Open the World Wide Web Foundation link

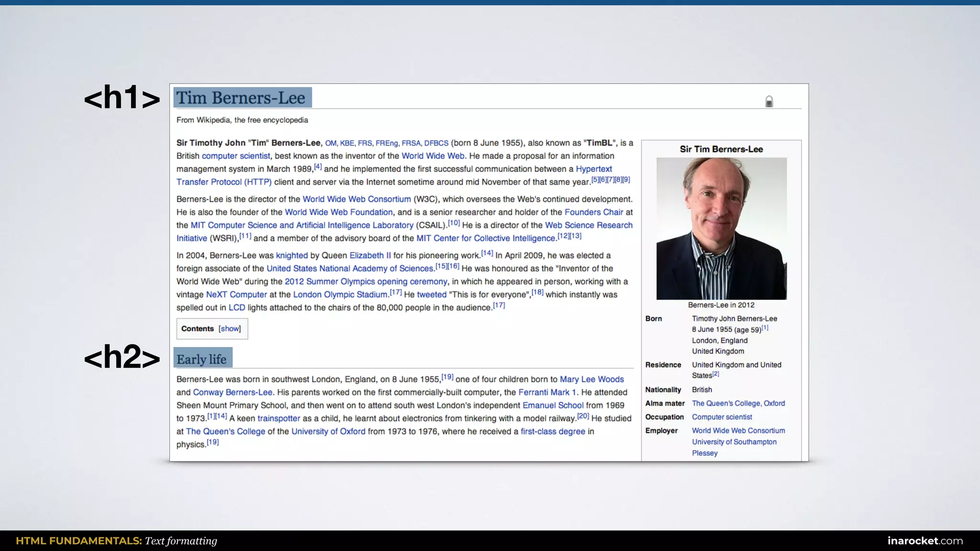click(x=338, y=212)
